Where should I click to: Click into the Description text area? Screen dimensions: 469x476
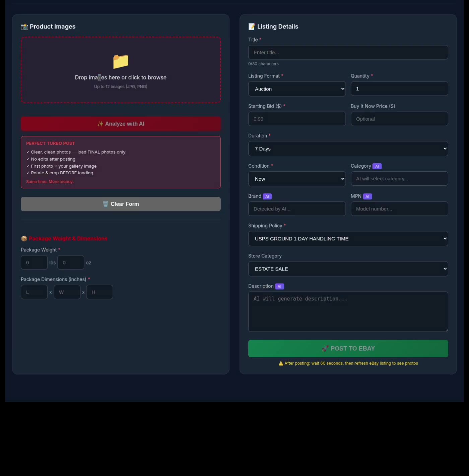click(348, 312)
